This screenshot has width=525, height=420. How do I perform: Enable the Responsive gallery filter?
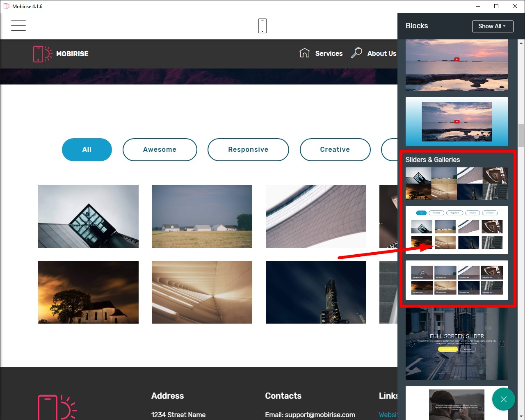(x=248, y=149)
